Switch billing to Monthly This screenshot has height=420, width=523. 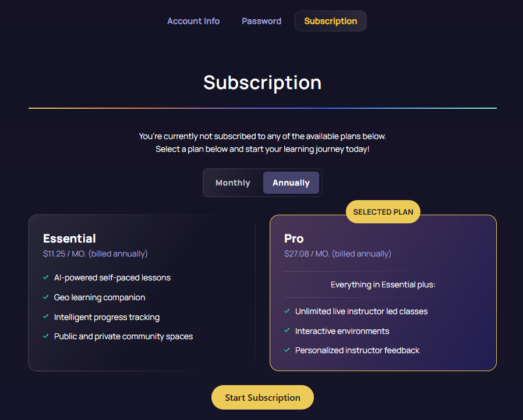coord(233,183)
